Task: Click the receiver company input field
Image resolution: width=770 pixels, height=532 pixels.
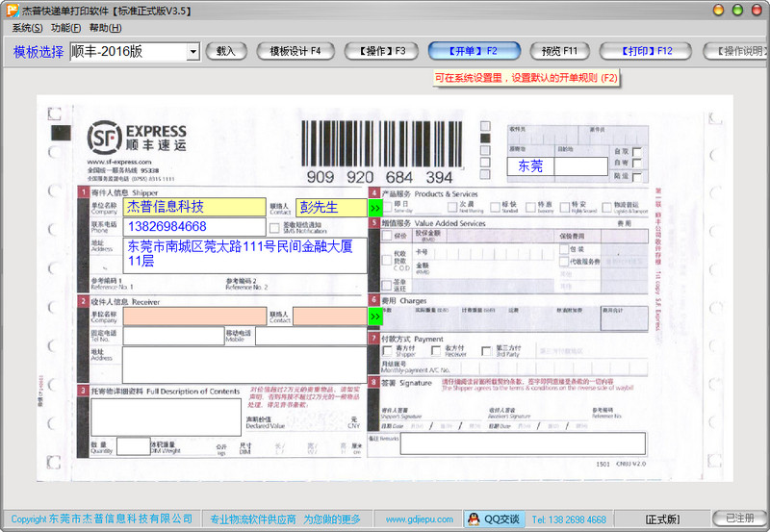Action: point(195,317)
